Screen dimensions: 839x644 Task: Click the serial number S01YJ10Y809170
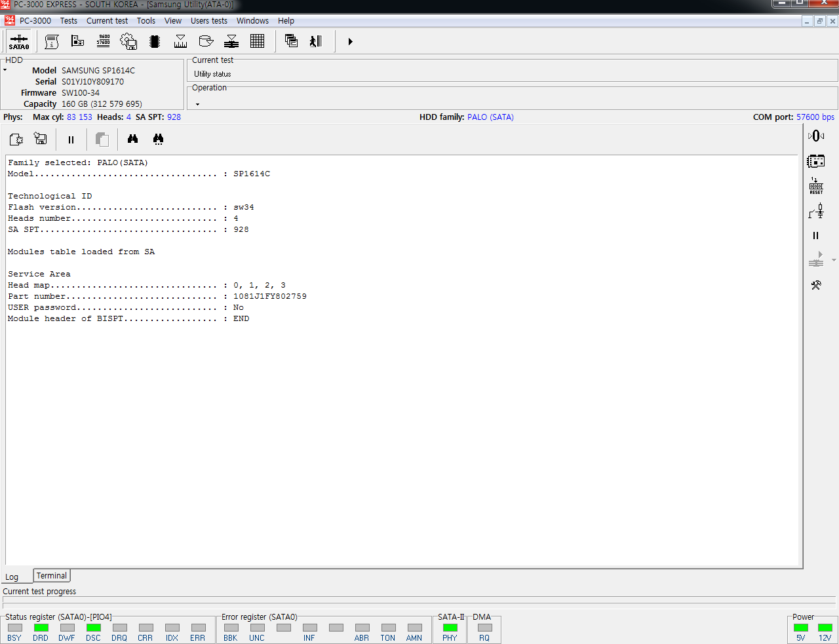pos(92,82)
